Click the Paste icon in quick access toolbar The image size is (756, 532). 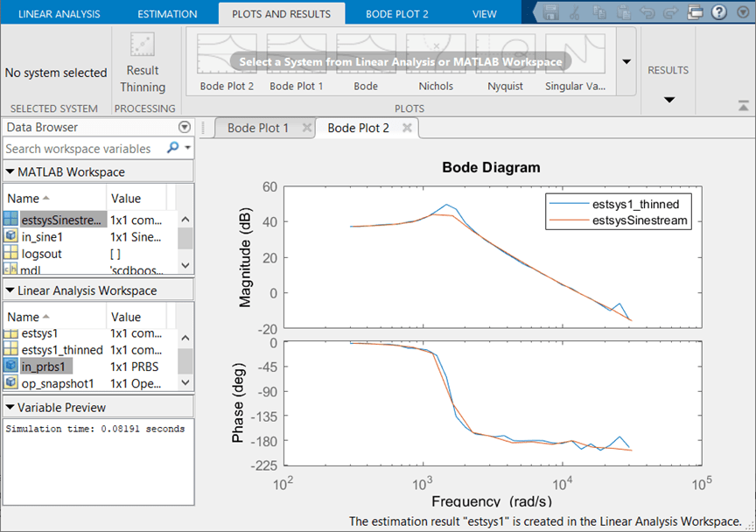(623, 12)
